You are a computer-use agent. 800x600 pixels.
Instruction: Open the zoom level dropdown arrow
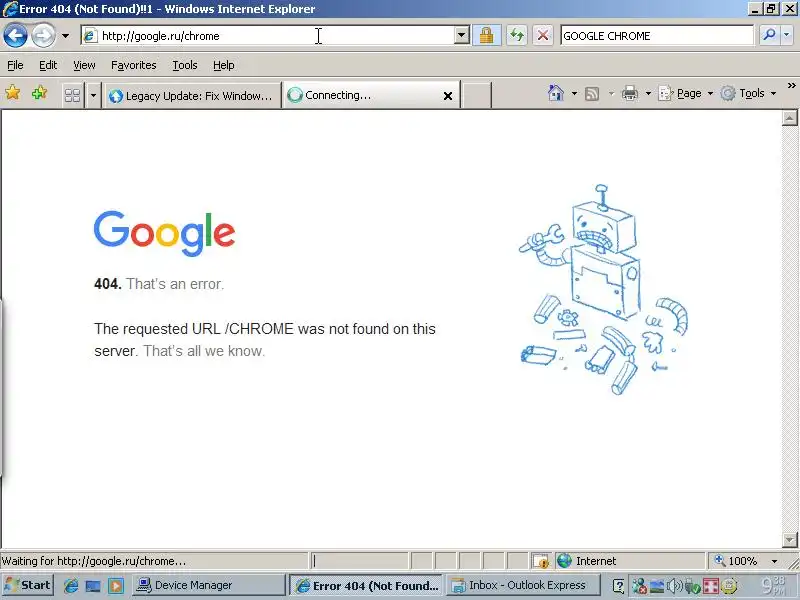[774, 561]
